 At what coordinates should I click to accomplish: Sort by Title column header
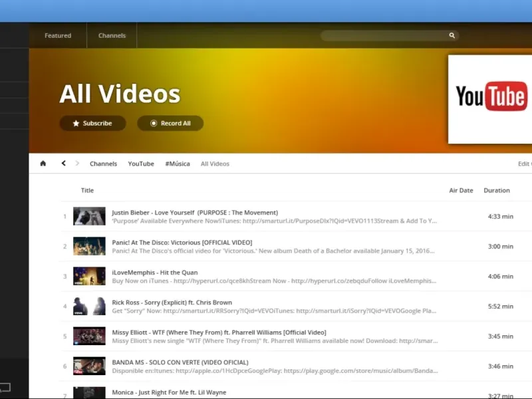(x=87, y=190)
